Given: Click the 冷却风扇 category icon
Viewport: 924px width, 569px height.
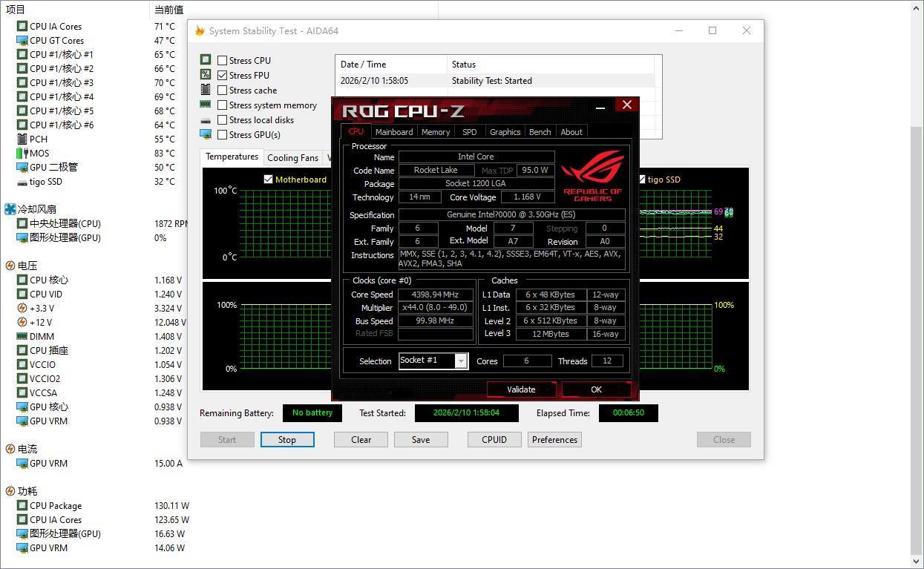Looking at the screenshot, I should 10,209.
